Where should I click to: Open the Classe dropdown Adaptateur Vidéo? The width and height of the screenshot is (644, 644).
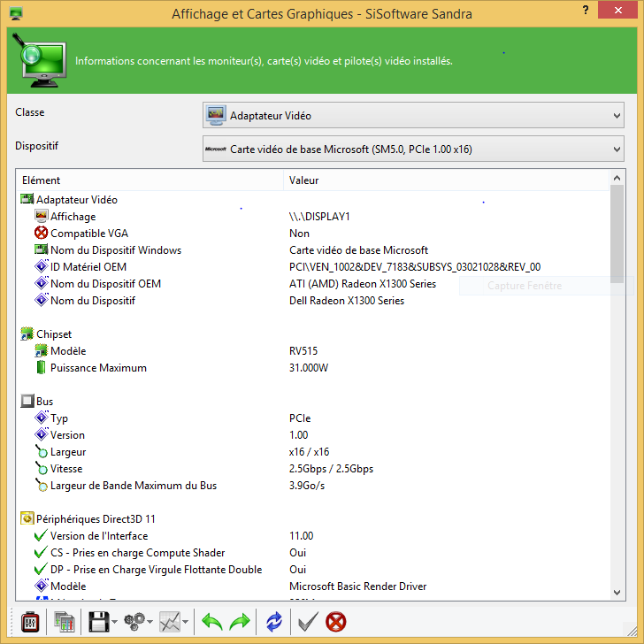(413, 115)
